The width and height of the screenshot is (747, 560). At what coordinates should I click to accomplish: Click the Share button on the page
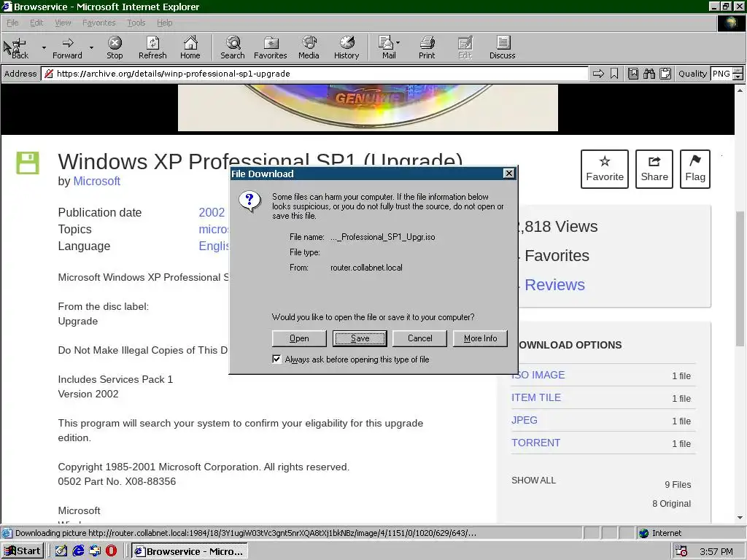654,169
